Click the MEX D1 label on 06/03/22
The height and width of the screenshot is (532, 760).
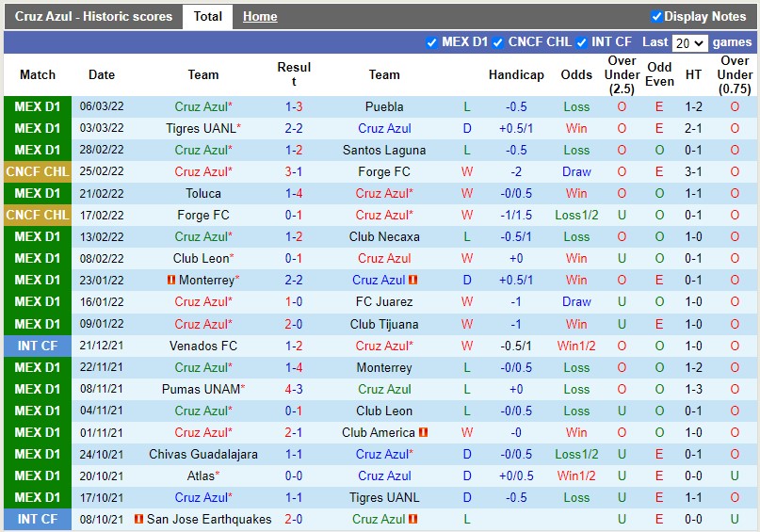pos(38,106)
